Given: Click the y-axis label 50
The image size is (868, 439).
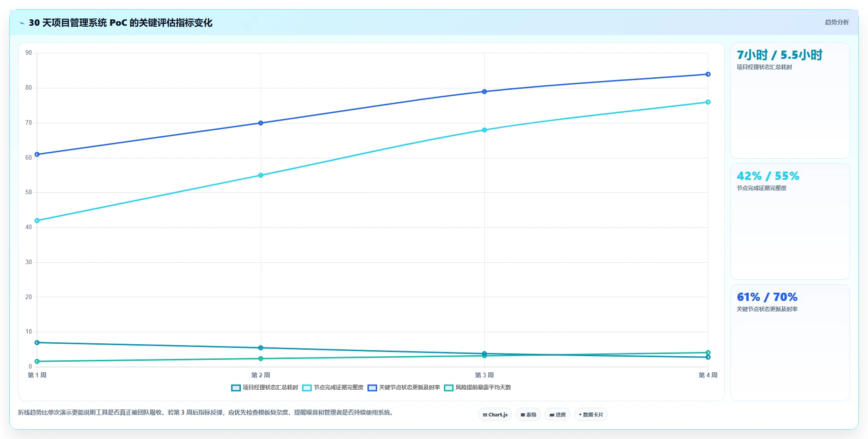Looking at the screenshot, I should click(29, 192).
